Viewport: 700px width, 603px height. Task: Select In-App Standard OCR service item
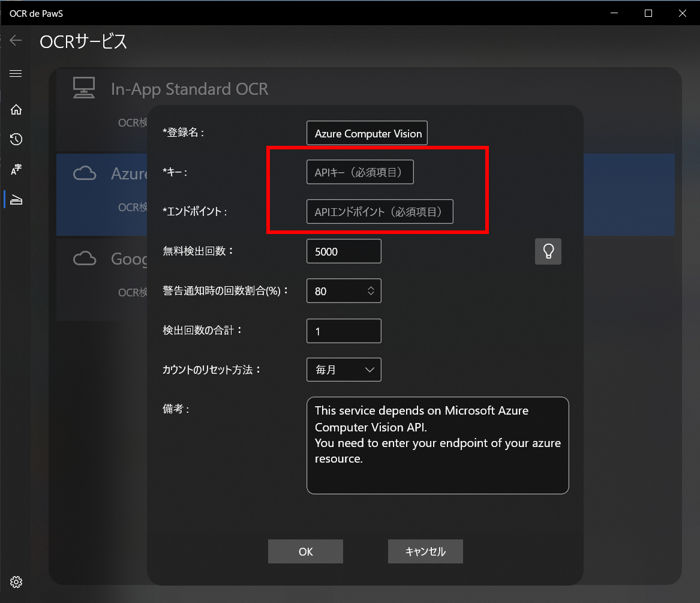click(190, 89)
